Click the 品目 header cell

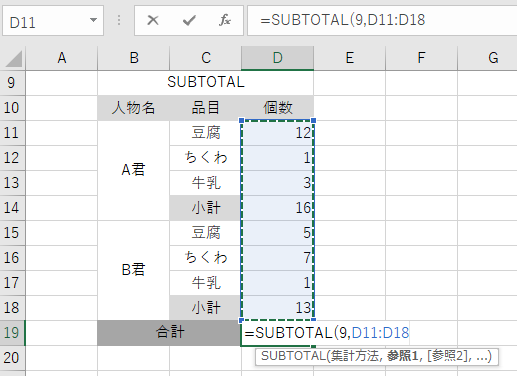click(x=206, y=108)
